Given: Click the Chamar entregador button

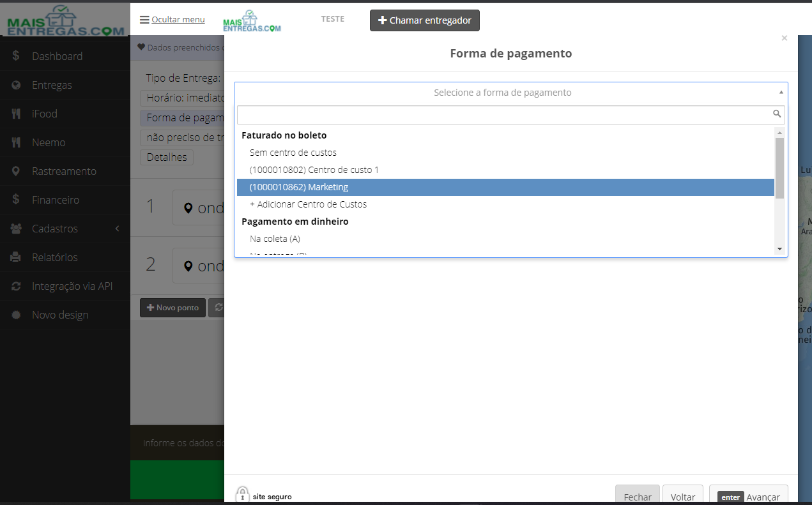Looking at the screenshot, I should coord(425,20).
